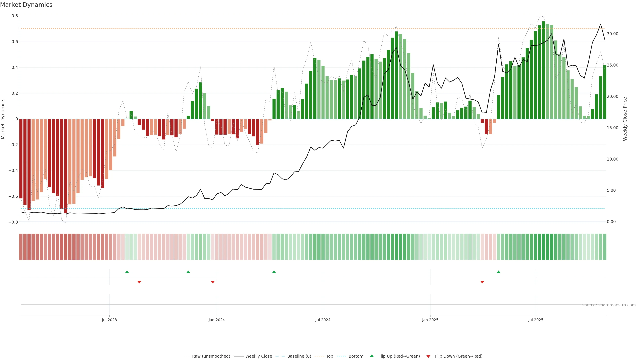Click the earliest green Flip Up marker
Screen dimensions: 644x362
pyautogui.click(x=127, y=272)
